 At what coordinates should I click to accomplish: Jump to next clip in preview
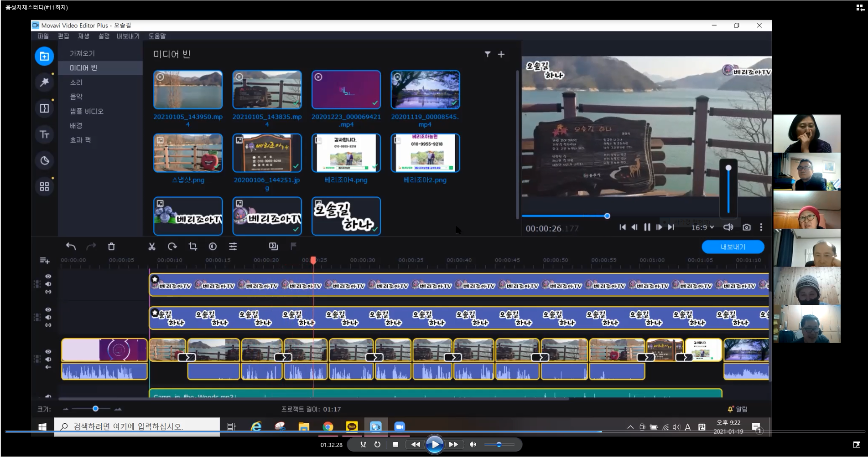671,227
